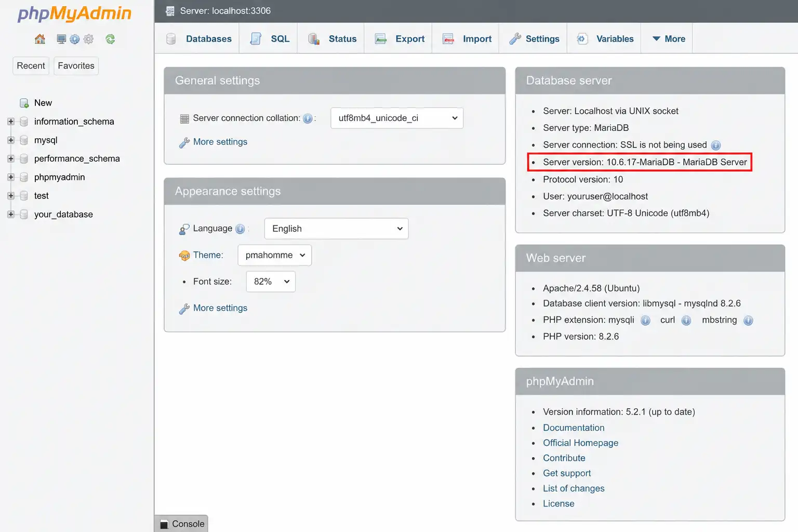This screenshot has width=798, height=532.
Task: Click info icon next to mysqli extension
Action: (645, 321)
